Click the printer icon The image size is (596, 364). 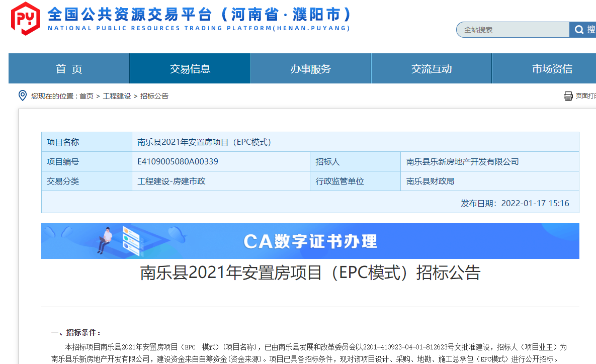click(568, 96)
